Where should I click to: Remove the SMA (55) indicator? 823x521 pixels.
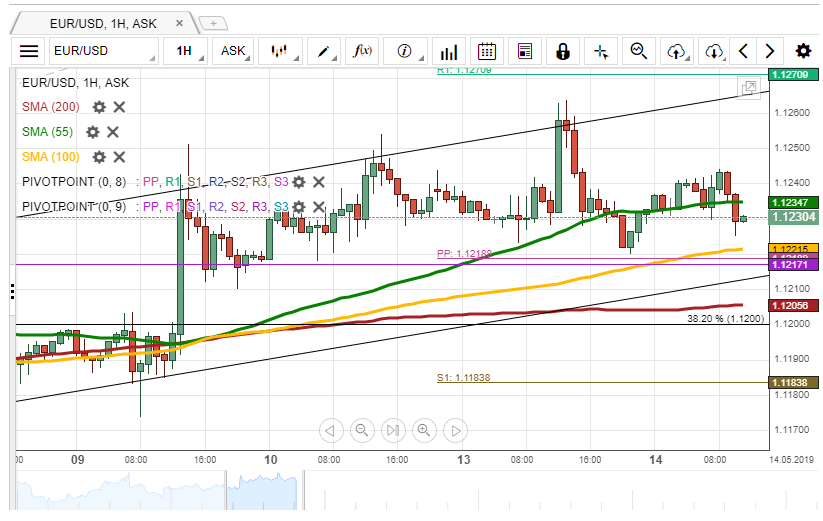click(113, 131)
